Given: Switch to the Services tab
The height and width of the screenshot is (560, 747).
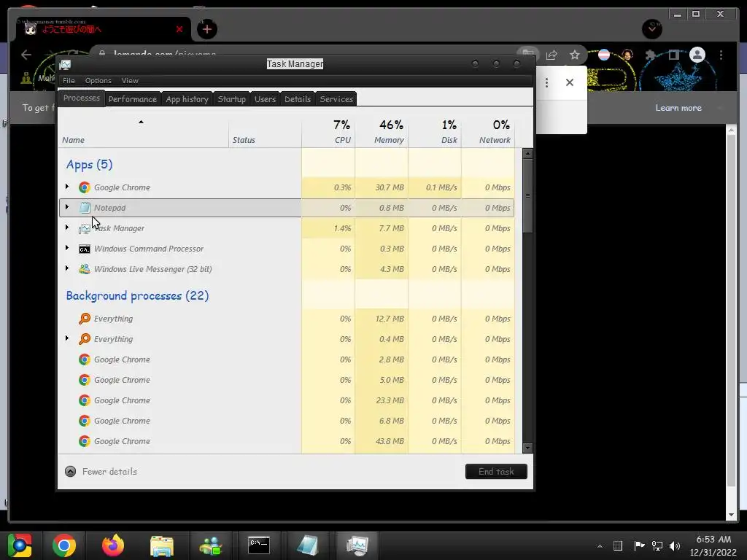Looking at the screenshot, I should 336,99.
